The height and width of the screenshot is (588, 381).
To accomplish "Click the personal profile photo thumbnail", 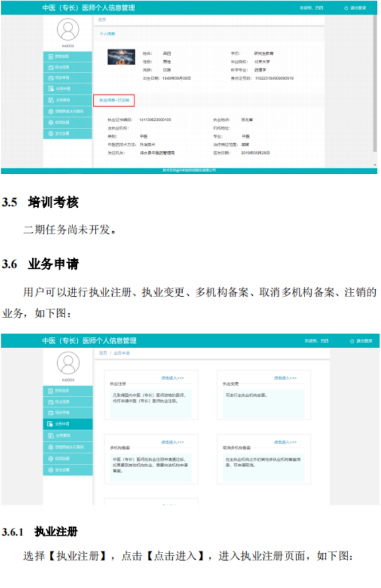I will pyautogui.click(x=121, y=57).
